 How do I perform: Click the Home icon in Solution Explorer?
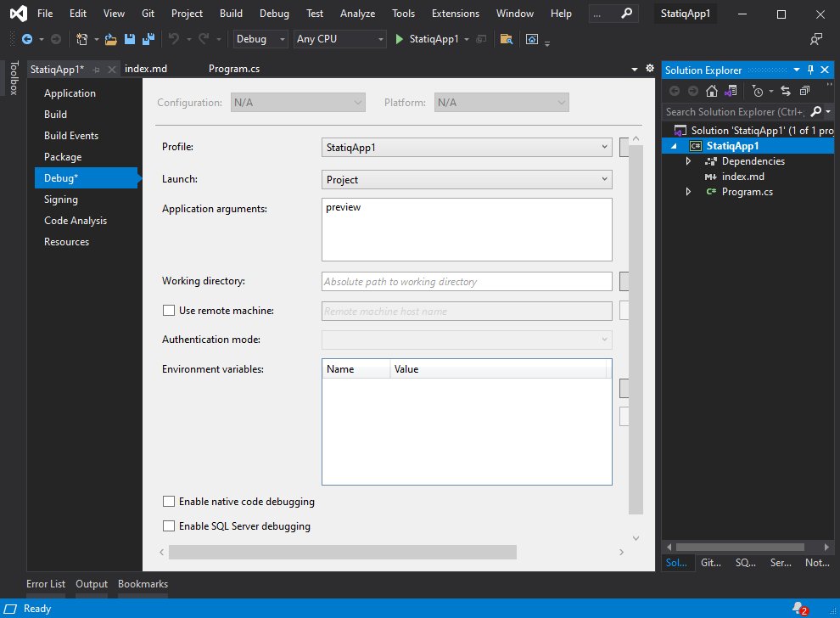click(711, 91)
